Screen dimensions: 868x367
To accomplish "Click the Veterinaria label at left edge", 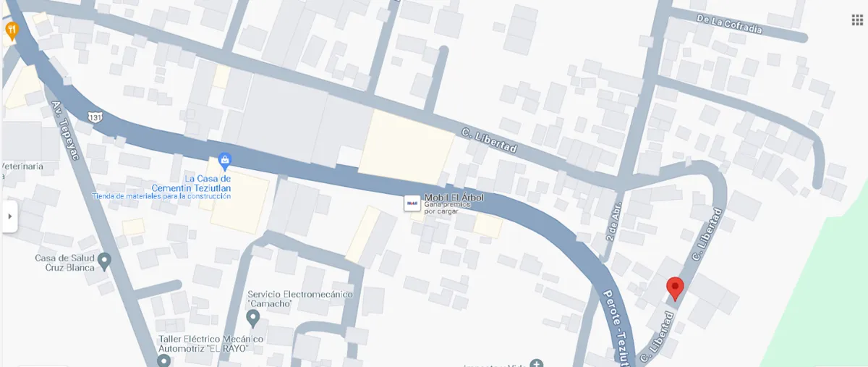I will (22, 166).
